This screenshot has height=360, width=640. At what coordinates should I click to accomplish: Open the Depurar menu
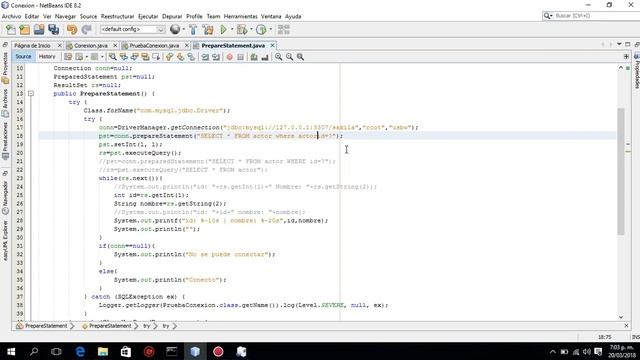point(172,16)
